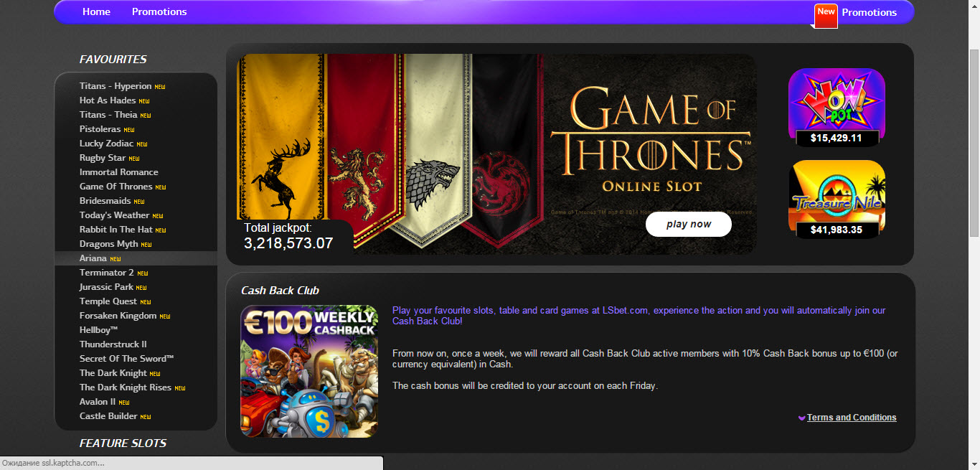Click the $41,983.35 jackpot amount
980x470 pixels.
coord(836,230)
